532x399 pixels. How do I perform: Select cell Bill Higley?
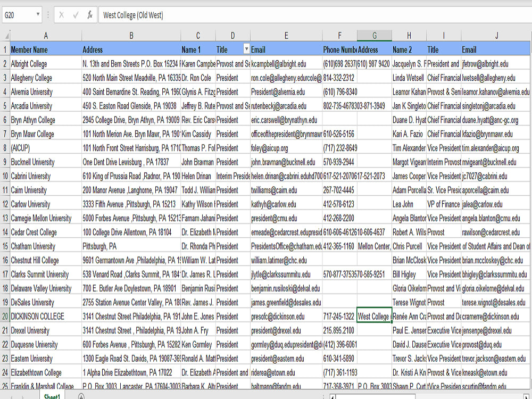click(x=409, y=274)
